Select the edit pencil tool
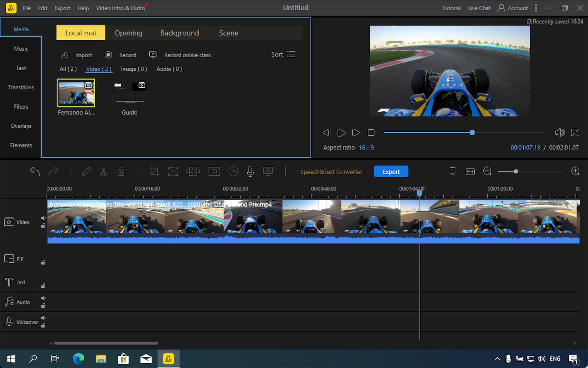 (86, 171)
